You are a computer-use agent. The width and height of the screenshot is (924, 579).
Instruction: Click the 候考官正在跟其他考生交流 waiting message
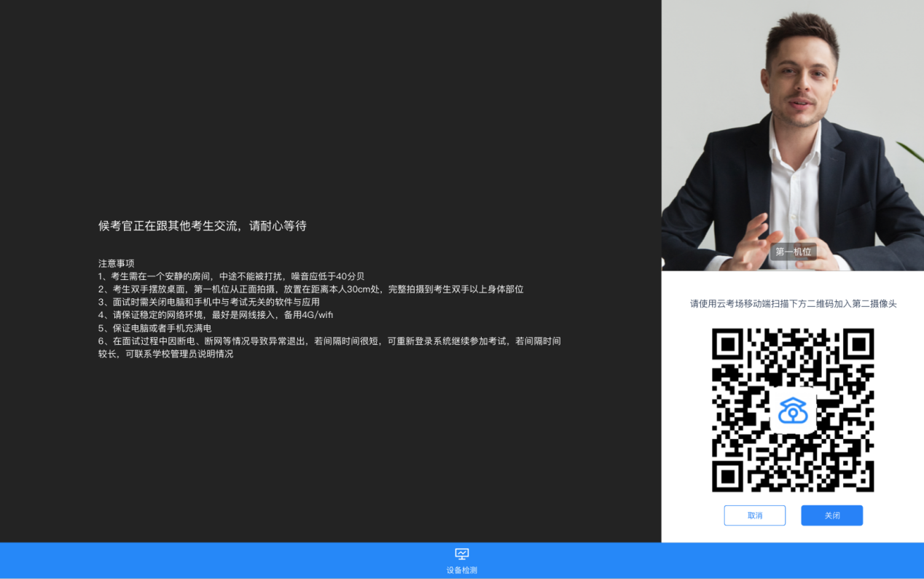tap(203, 226)
